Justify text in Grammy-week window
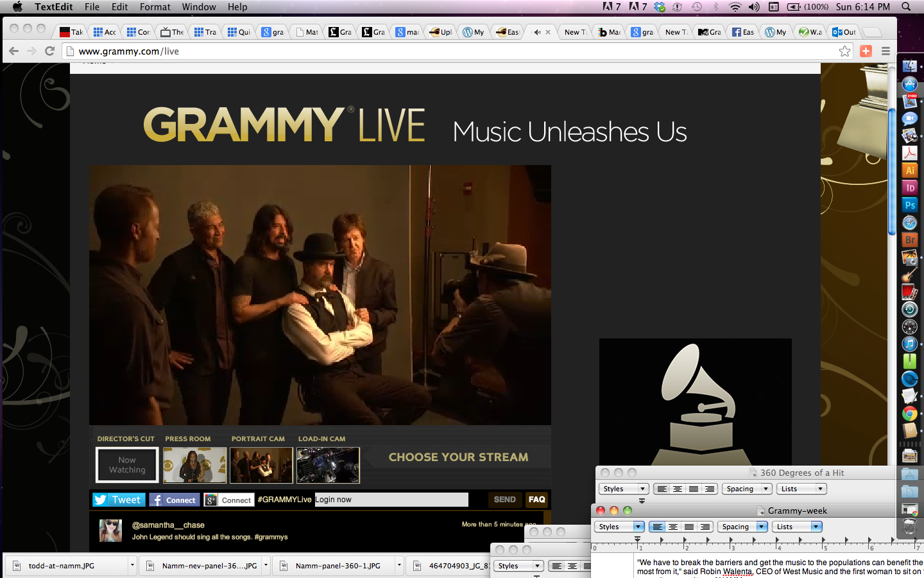The width and height of the screenshot is (924, 578). pyautogui.click(x=689, y=527)
